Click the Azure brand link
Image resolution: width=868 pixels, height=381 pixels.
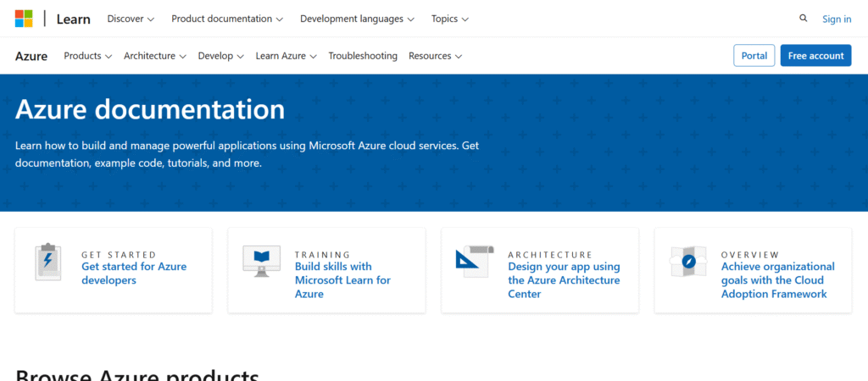click(x=31, y=56)
